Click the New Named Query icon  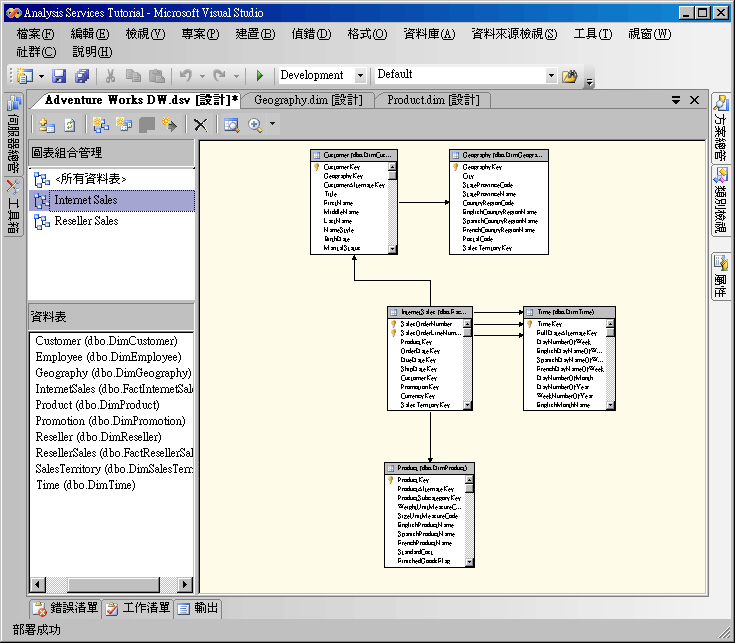coord(124,125)
